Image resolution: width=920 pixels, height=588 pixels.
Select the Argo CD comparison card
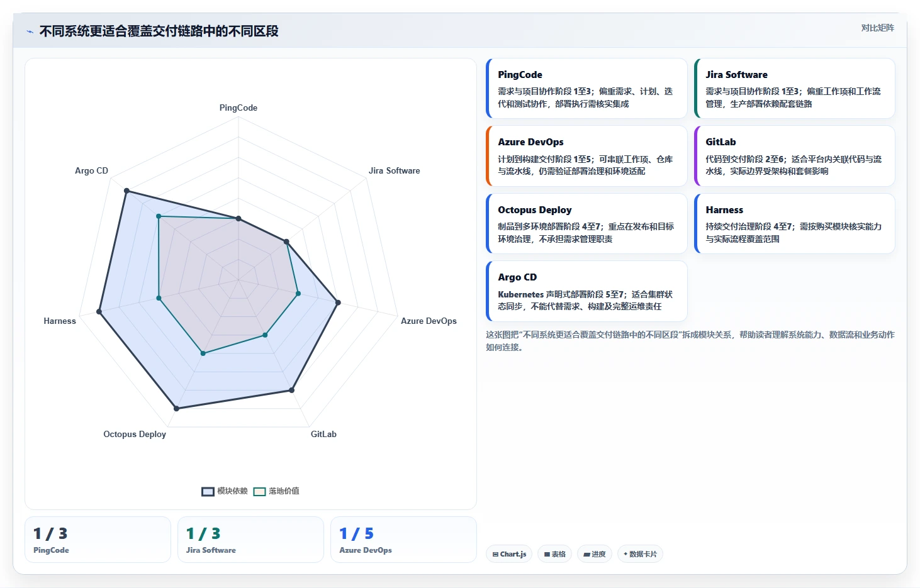tap(586, 291)
